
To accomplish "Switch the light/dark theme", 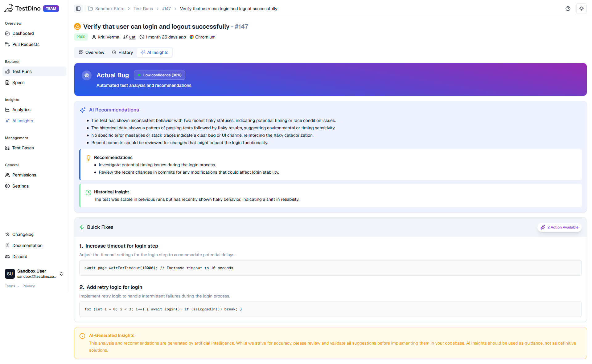I will click(x=581, y=9).
